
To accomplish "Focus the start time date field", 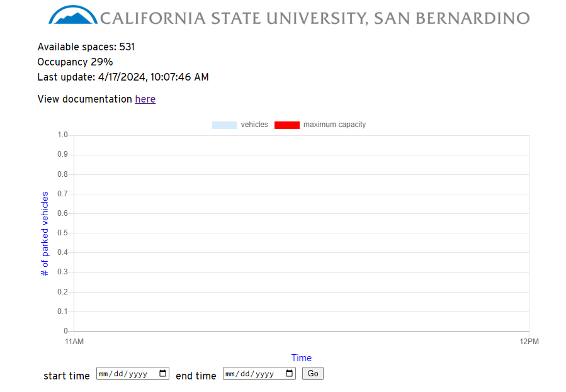I will (132, 374).
